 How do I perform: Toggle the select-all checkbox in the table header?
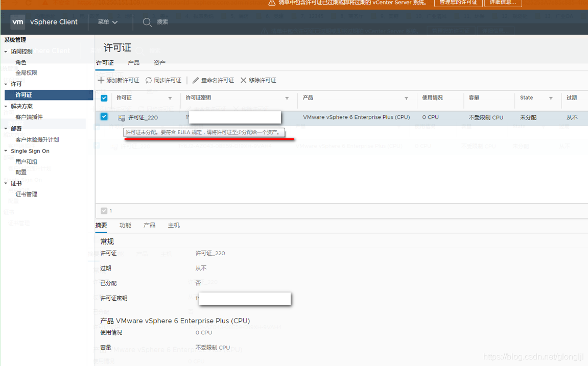click(104, 98)
